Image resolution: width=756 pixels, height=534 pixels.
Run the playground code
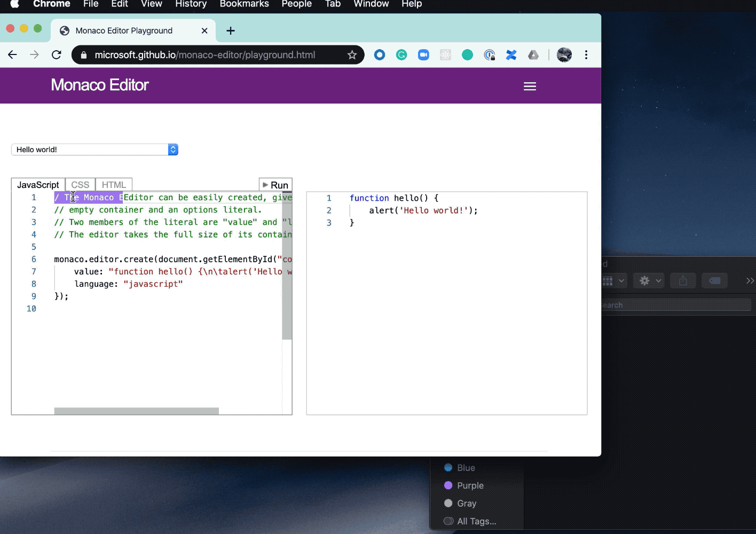275,185
